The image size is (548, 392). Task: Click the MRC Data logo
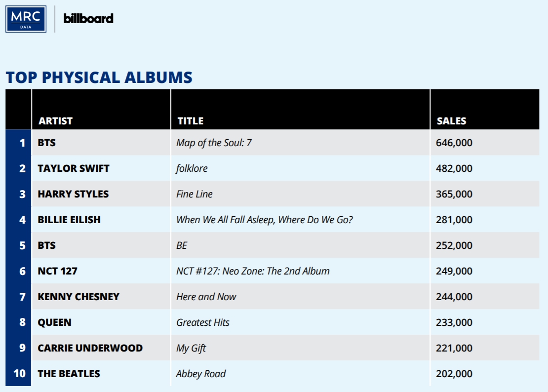coord(26,19)
